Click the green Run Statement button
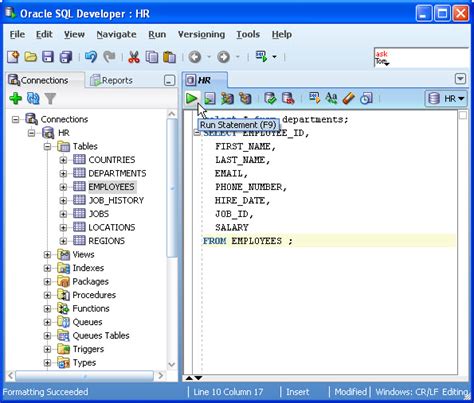Screen dimensions: 474x403 tap(191, 98)
